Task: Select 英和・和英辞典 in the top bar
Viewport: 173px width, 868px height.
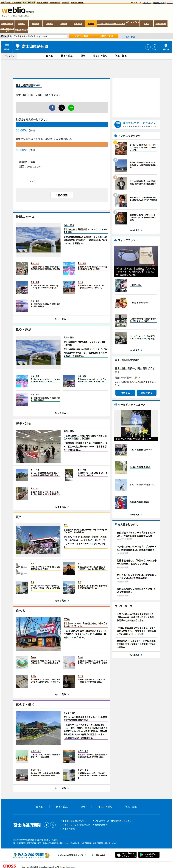Action: click(29, 2)
